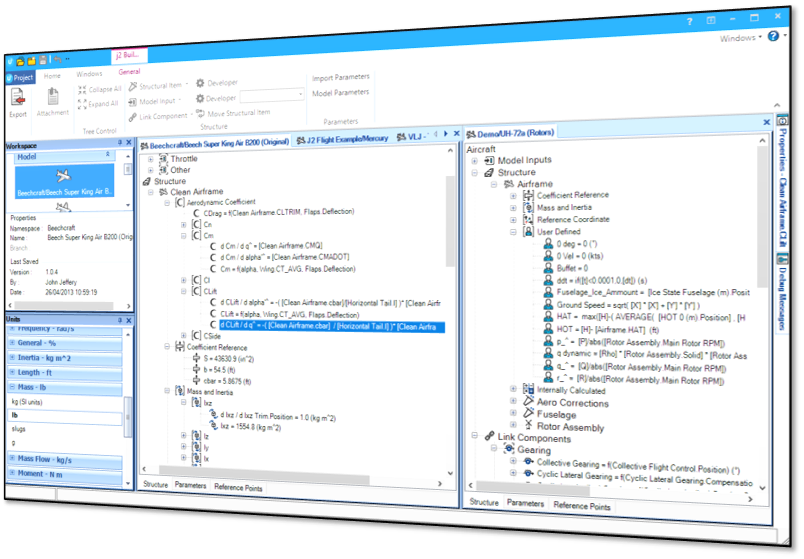Expand the Aero Corrections node

pos(514,402)
